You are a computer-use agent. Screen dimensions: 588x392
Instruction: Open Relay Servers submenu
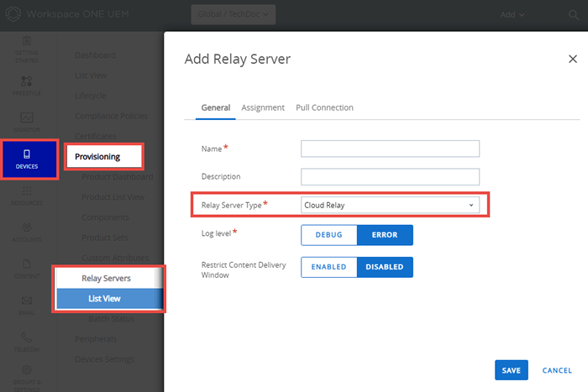tap(106, 279)
